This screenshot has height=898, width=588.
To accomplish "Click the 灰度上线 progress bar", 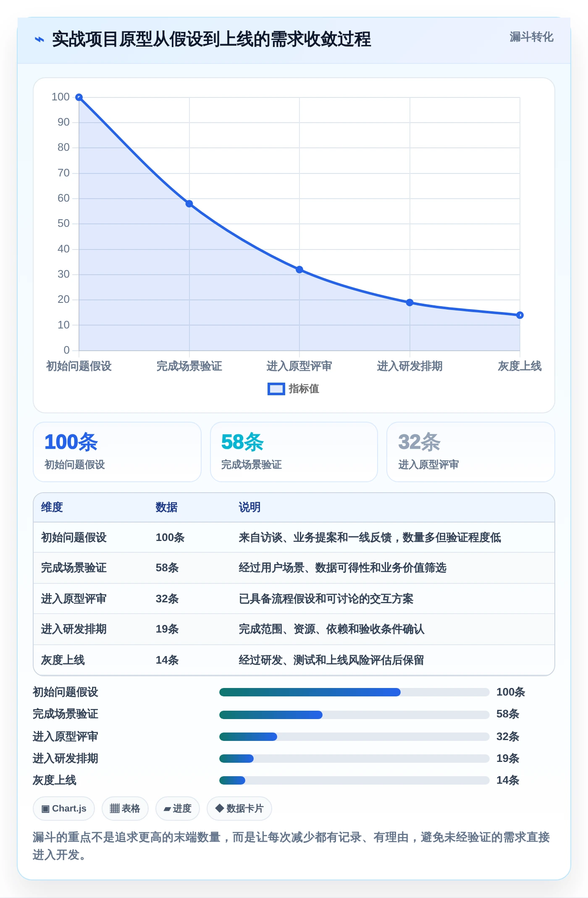I will pos(354,780).
